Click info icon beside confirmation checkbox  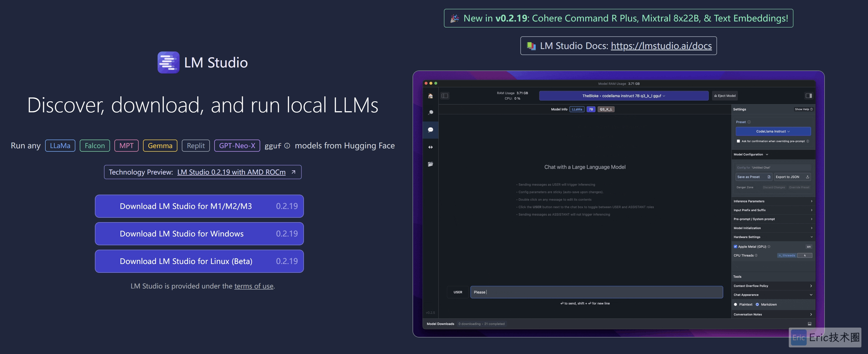tap(808, 141)
